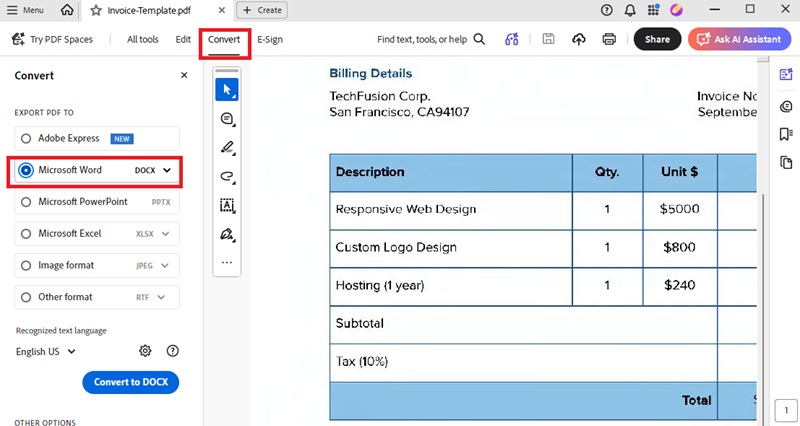
Task: Open notifications bell icon
Action: [x=630, y=10]
